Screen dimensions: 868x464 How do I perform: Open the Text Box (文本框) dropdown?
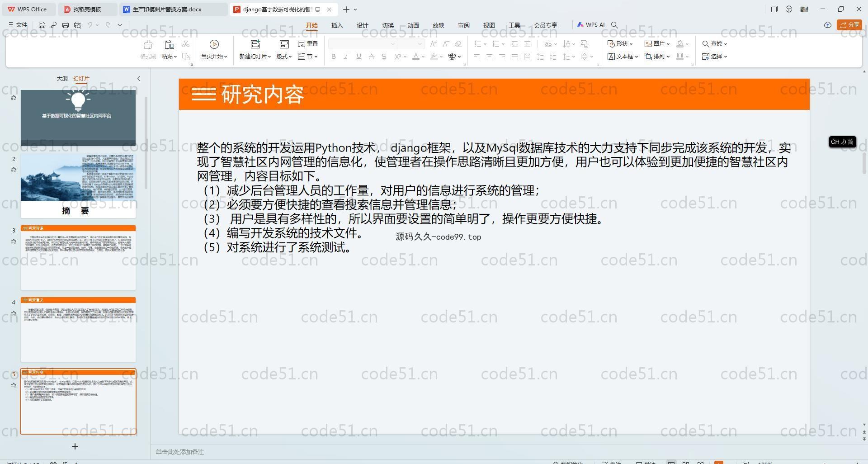point(623,57)
